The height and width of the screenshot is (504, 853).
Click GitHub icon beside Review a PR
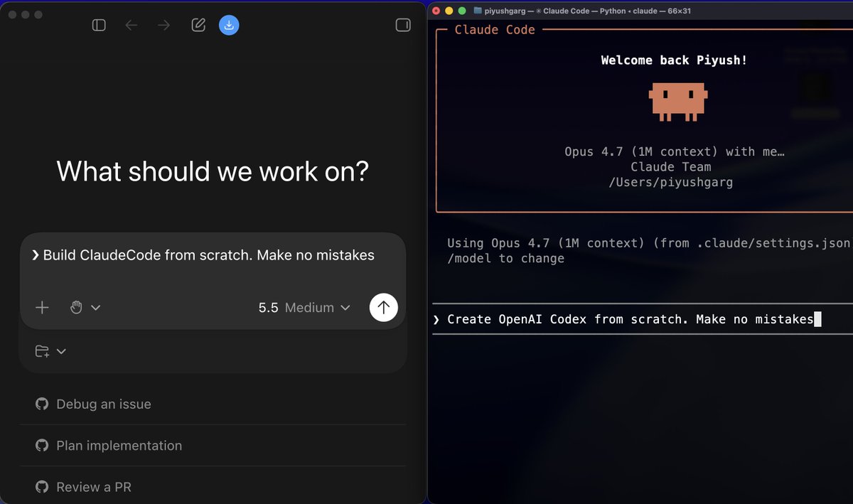tap(42, 487)
